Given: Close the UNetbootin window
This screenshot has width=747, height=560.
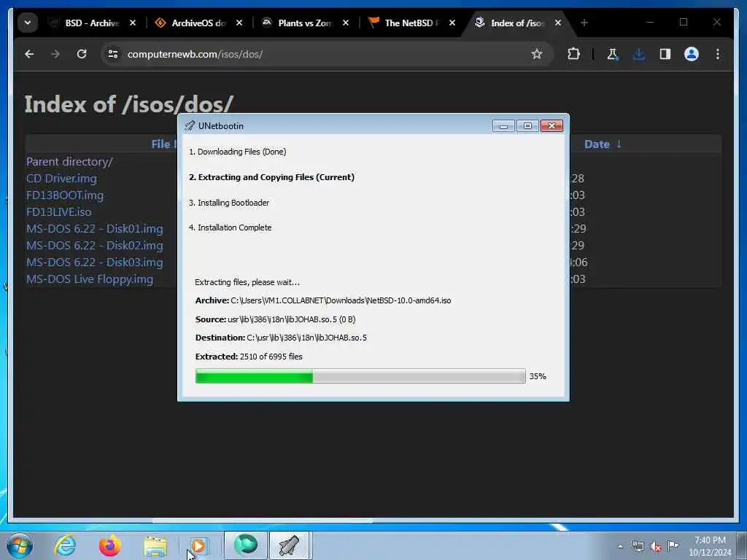Looking at the screenshot, I should tap(551, 125).
